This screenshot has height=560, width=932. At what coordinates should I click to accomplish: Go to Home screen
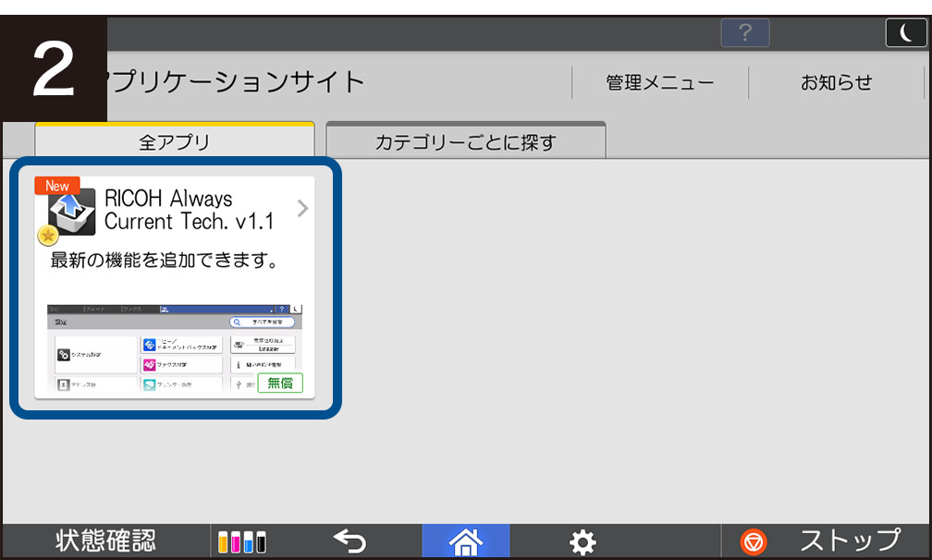tap(466, 541)
